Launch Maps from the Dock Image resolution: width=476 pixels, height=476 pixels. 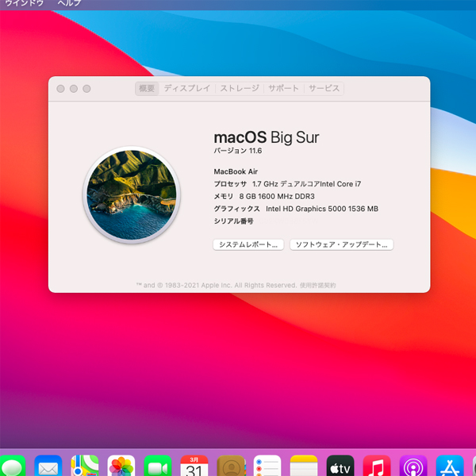85,466
